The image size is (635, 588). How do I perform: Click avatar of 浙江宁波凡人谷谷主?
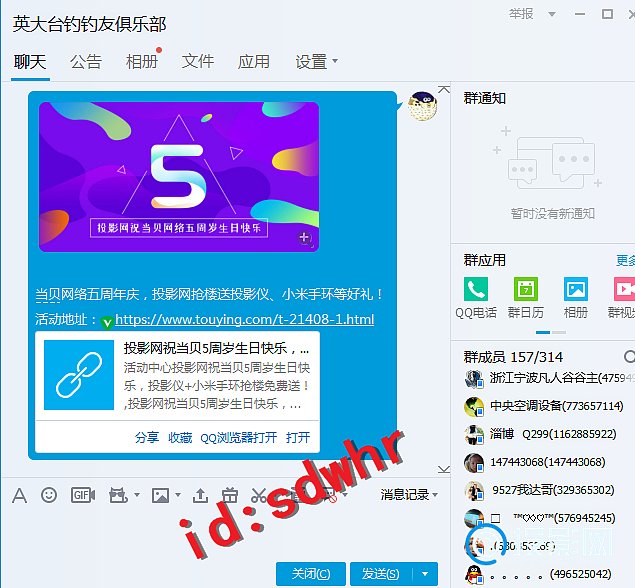[474, 379]
